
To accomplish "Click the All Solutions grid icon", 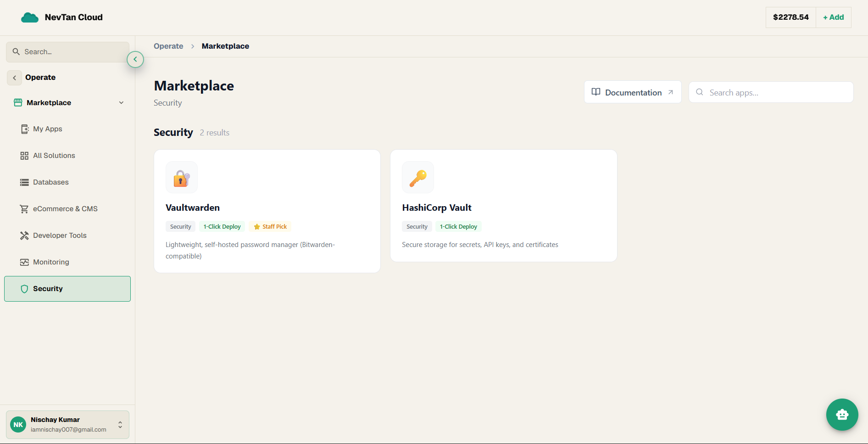I will point(24,156).
